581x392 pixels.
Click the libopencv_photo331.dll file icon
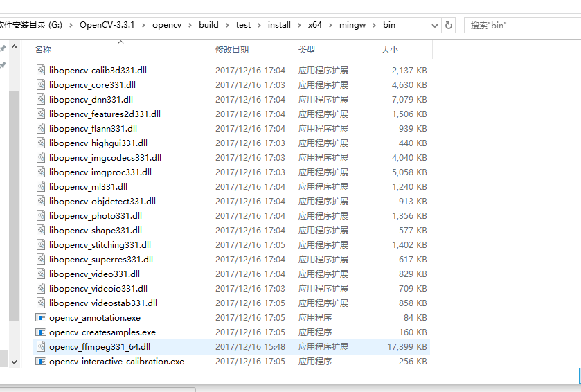[x=41, y=215]
